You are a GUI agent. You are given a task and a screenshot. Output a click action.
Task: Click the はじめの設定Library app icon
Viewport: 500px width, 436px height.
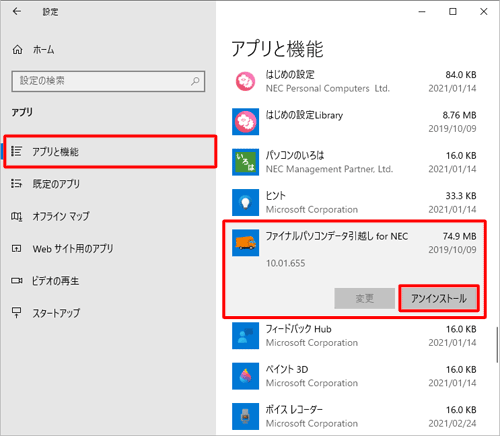245,122
